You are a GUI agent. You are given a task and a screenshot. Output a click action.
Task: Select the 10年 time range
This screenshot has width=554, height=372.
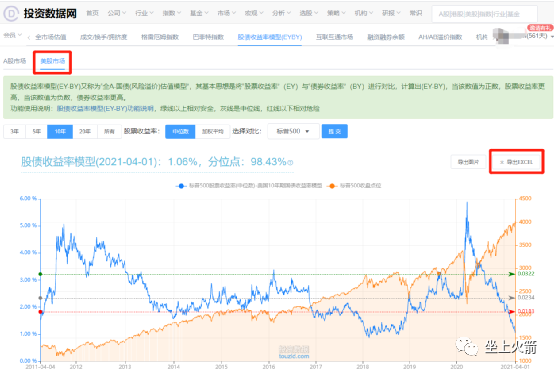click(x=60, y=131)
